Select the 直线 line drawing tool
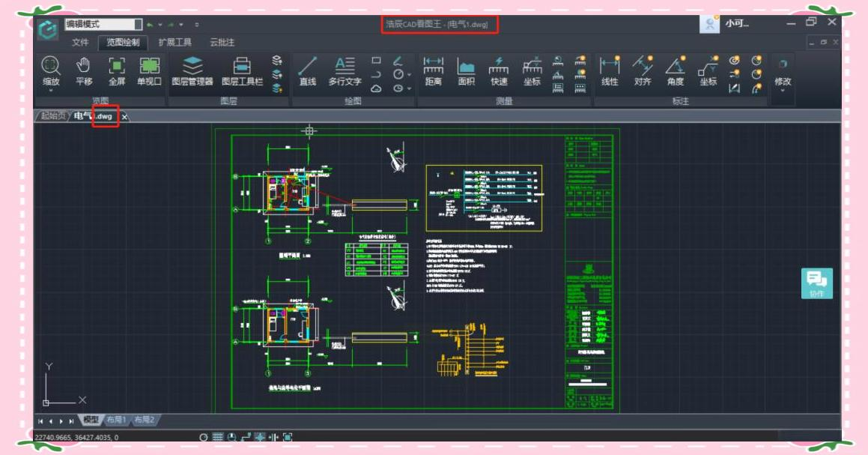 pos(307,70)
